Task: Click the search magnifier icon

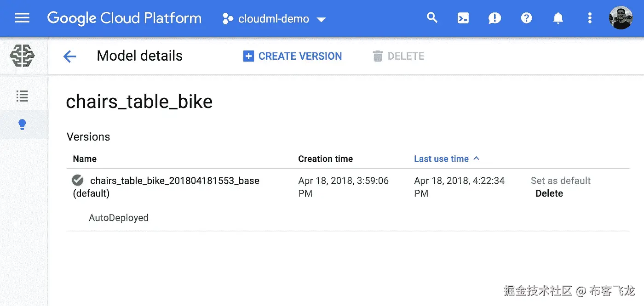Action: point(431,18)
